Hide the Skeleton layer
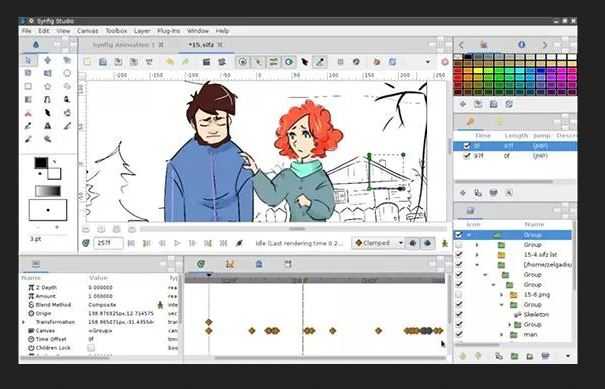This screenshot has width=605, height=389. (459, 315)
